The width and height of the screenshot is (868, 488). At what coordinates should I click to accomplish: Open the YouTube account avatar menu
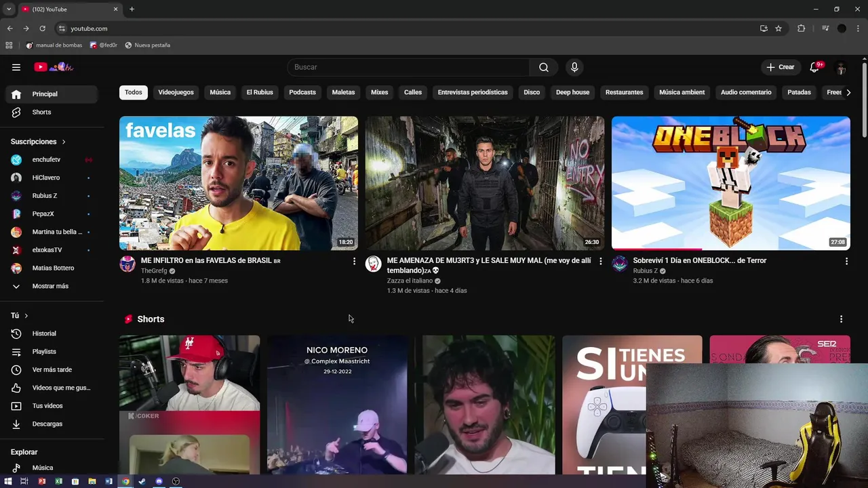click(841, 67)
